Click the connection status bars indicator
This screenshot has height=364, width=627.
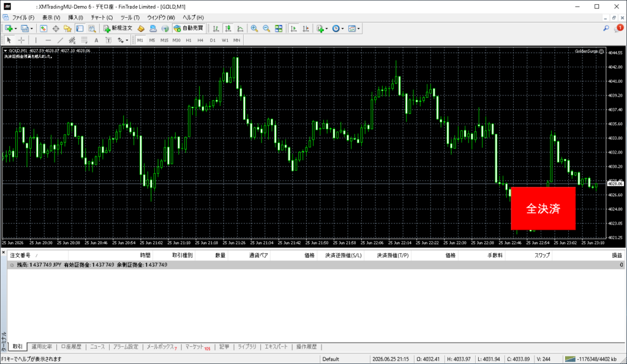click(x=570, y=359)
